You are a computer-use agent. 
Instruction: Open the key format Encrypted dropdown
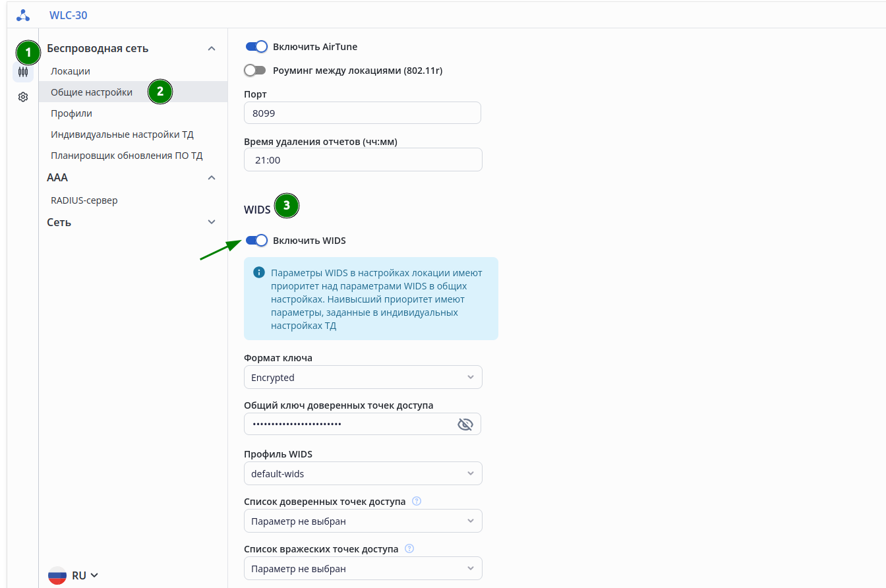click(x=363, y=378)
